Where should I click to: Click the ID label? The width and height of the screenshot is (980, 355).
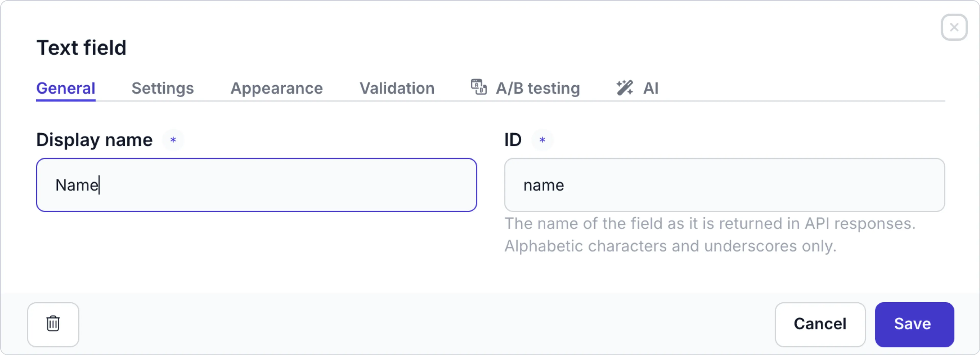[512, 139]
